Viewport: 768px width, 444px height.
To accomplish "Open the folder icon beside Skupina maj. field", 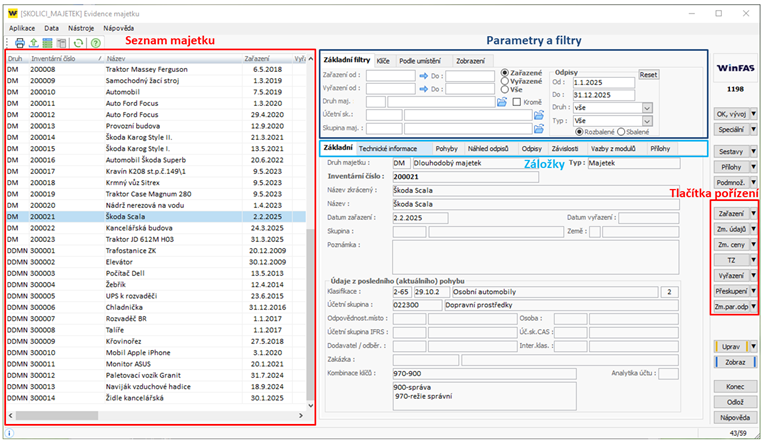I will (x=539, y=128).
